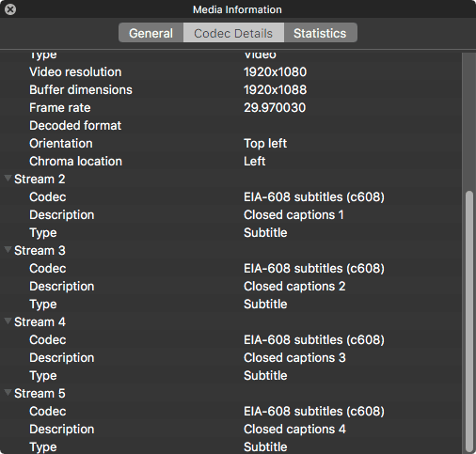Viewport: 476px width, 454px height.
Task: Click Stream 4's EIA-608 subtitles codec value
Action: click(x=314, y=340)
